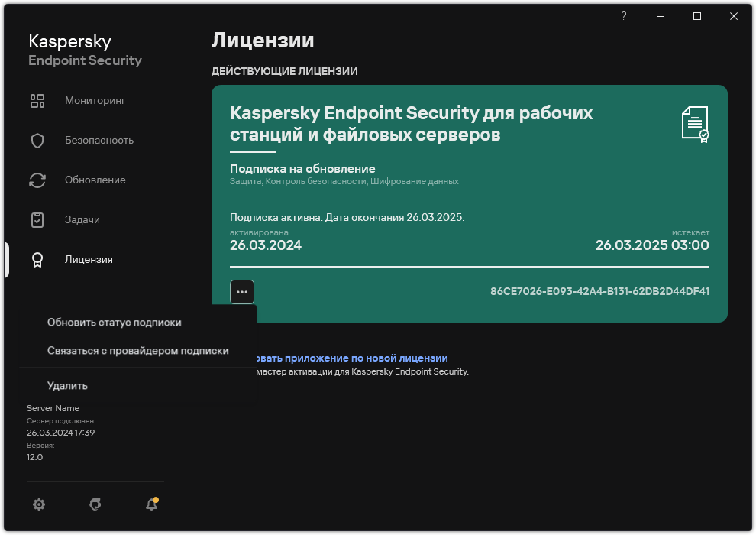The height and width of the screenshot is (535, 756).
Task: Open the license actions ellipsis menu
Action: (x=242, y=292)
